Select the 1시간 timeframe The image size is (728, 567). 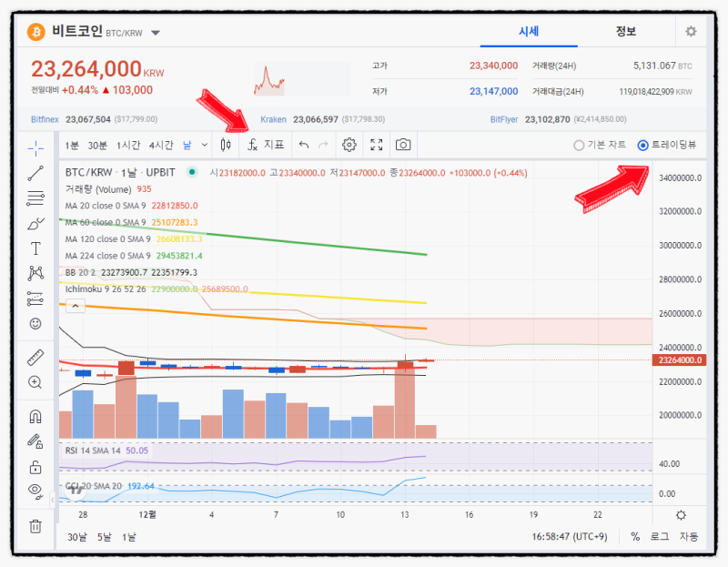127,146
